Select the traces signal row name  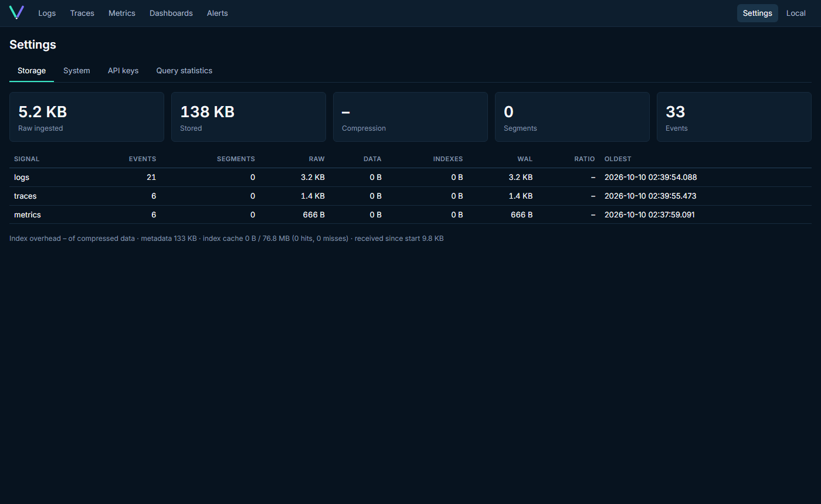(25, 196)
